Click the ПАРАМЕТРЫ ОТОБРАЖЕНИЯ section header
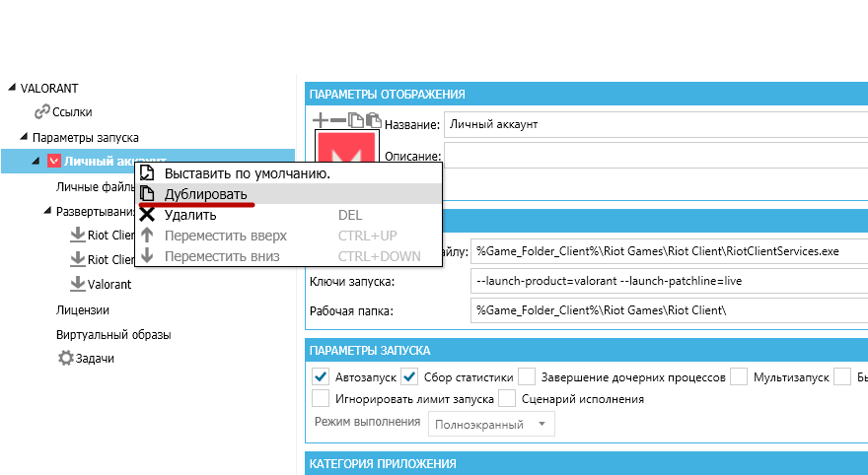The width and height of the screenshot is (868, 475). coord(586,94)
